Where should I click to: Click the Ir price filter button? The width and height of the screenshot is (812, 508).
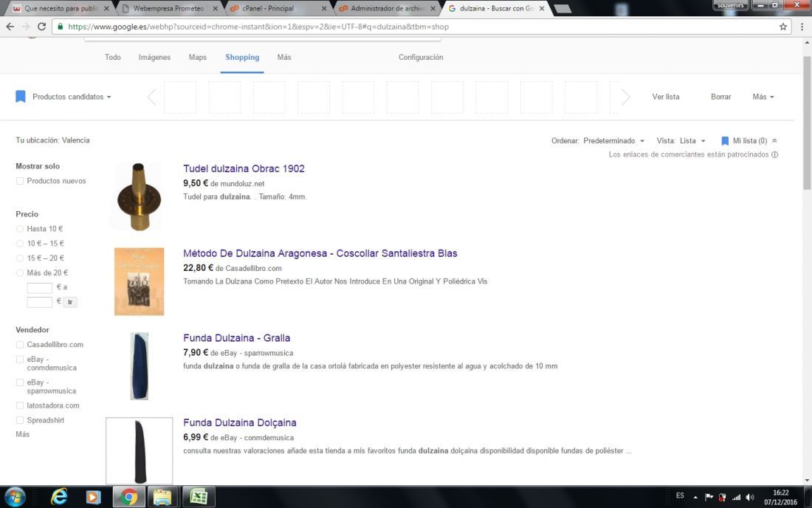pyautogui.click(x=70, y=302)
